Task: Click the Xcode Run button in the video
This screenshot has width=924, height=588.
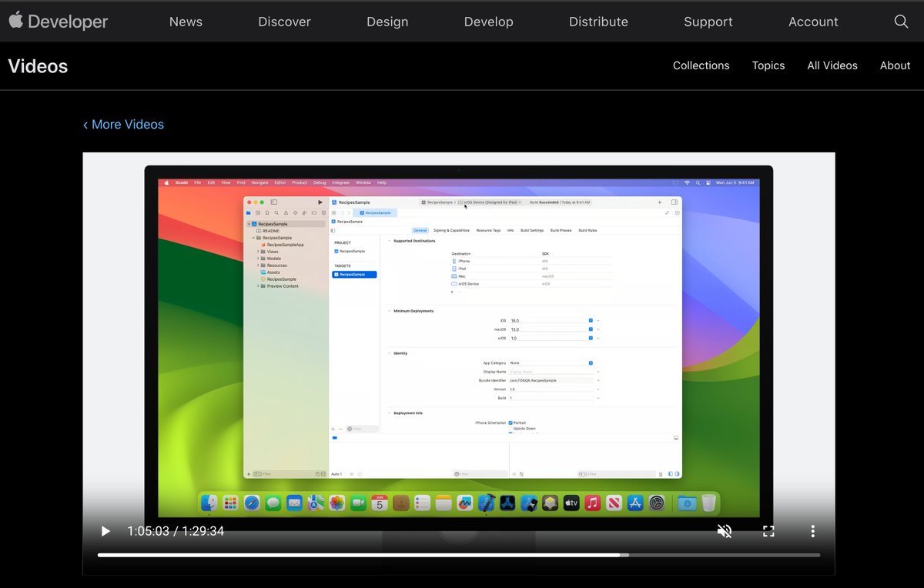Action: point(320,202)
